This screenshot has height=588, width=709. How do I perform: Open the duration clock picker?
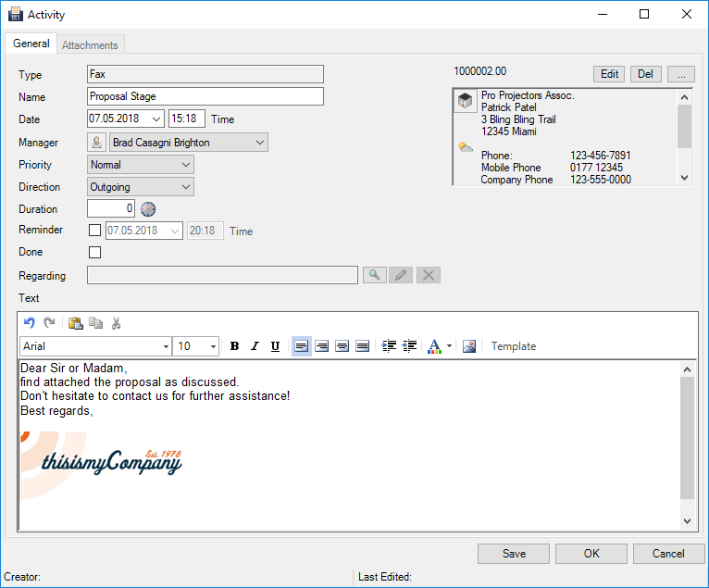147,209
